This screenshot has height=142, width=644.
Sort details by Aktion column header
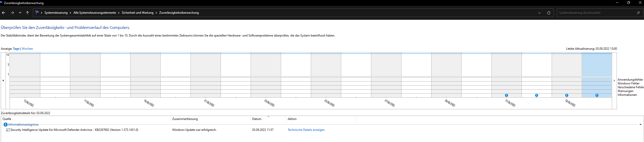pos(321,119)
